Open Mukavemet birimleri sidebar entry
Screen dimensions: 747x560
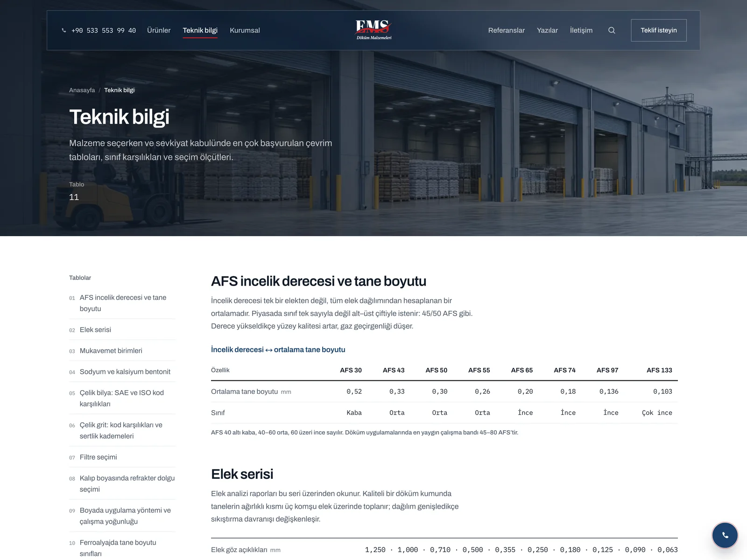coord(122,350)
